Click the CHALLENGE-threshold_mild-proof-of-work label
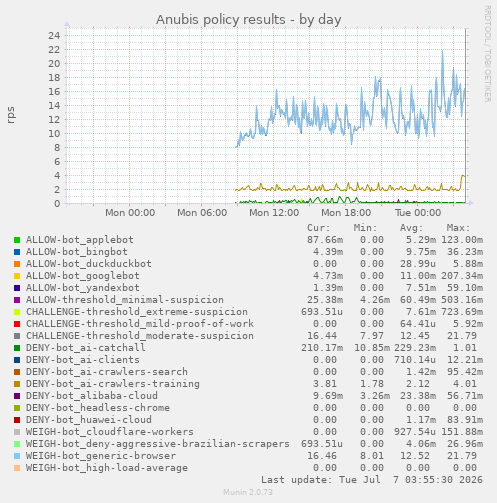The image size is (497, 503). 140,324
